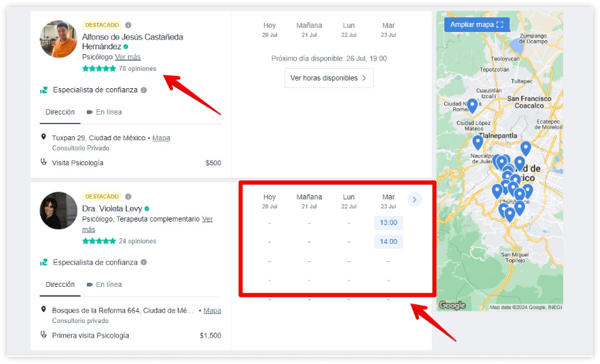
Task: Click info icon next to Violeta's DESTACADO badge
Action: click(x=128, y=197)
